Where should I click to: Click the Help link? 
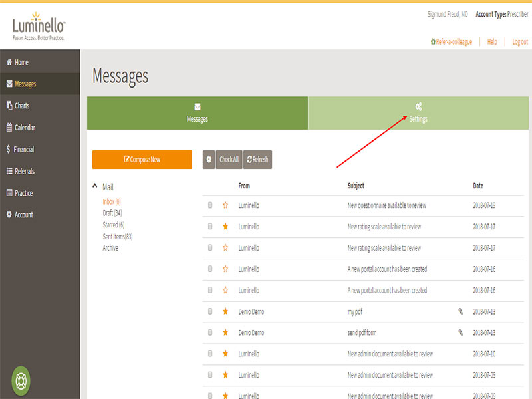492,41
